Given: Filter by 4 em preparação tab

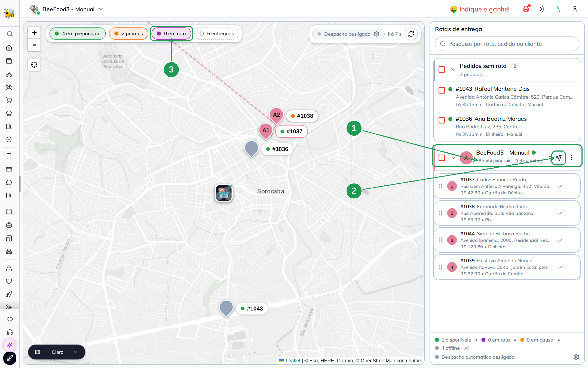Looking at the screenshot, I should [78, 34].
